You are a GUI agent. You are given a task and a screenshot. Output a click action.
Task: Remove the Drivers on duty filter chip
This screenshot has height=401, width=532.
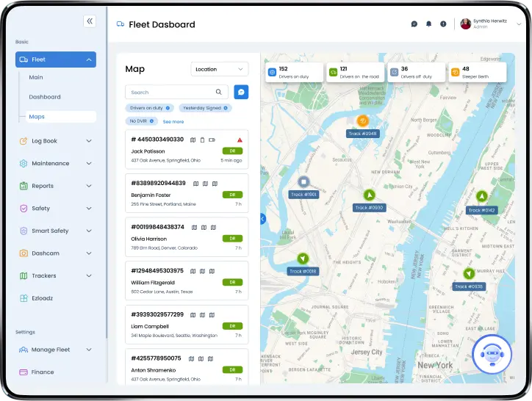[168, 108]
